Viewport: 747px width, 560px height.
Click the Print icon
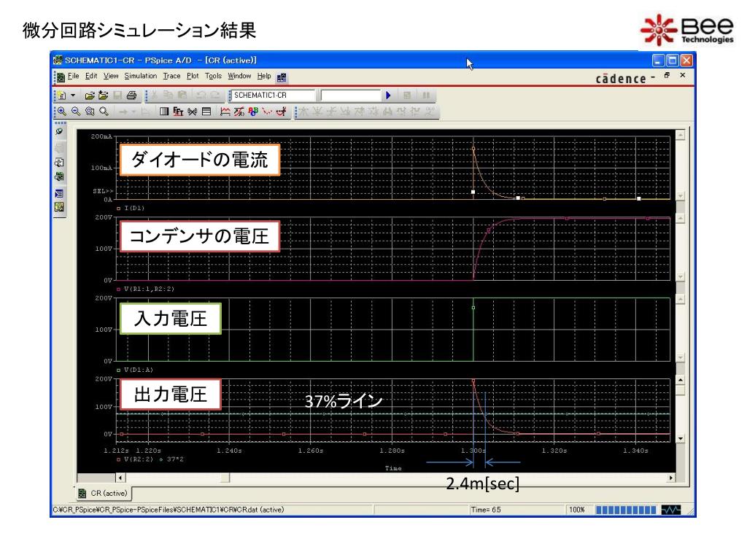[x=131, y=96]
